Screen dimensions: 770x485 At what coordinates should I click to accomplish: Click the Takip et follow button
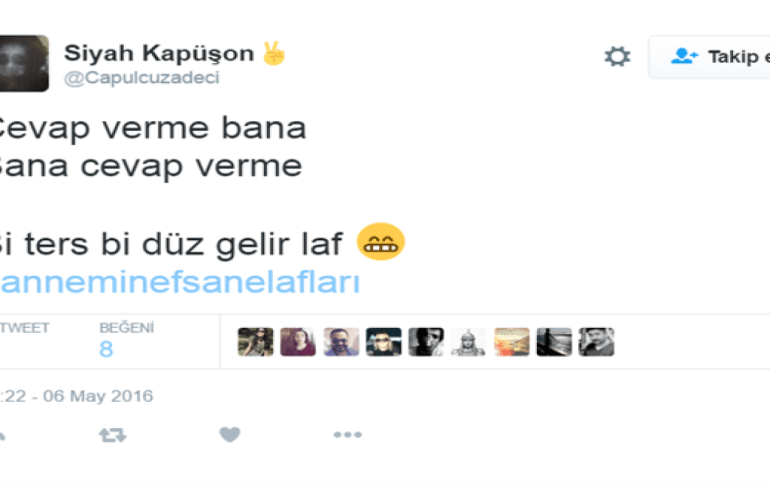tap(710, 56)
